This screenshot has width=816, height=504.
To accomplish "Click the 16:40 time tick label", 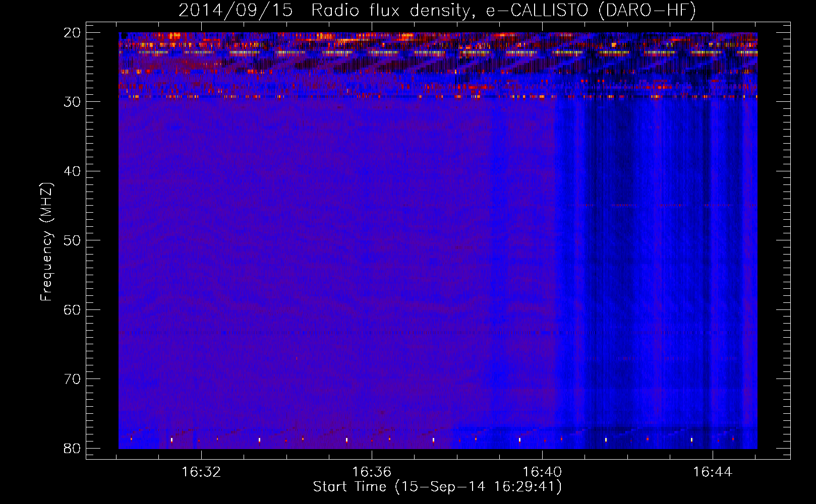I will pyautogui.click(x=542, y=472).
